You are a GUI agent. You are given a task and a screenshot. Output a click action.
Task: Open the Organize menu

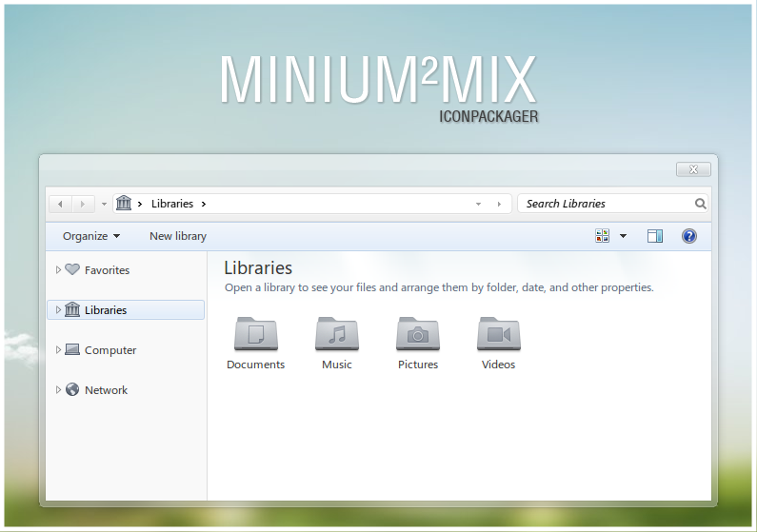[x=91, y=236]
